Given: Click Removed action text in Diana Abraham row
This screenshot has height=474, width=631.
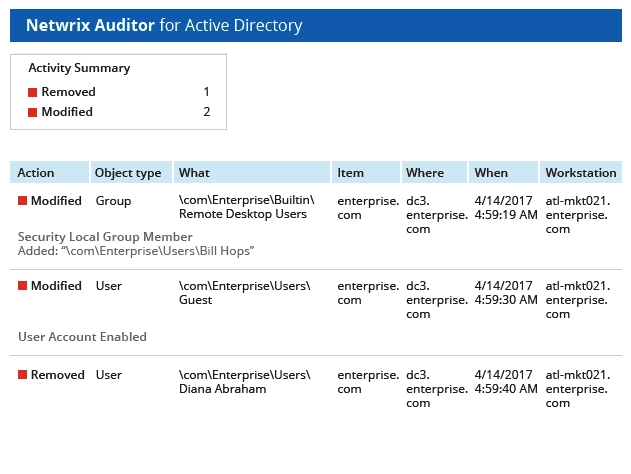Looking at the screenshot, I should click(x=58, y=375).
